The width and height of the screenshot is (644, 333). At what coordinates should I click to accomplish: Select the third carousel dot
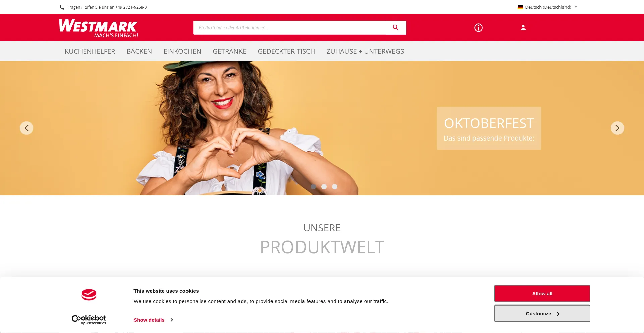[335, 187]
